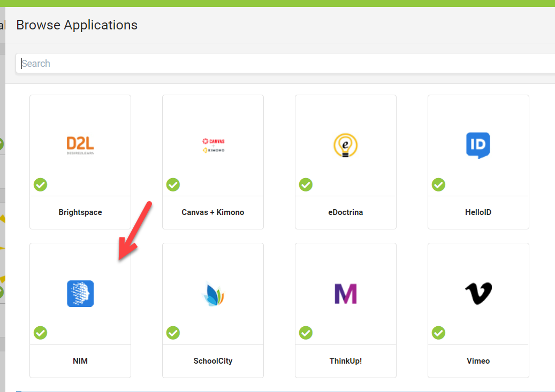
Task: Select the ThinkUp! application name
Action: pyautogui.click(x=345, y=361)
